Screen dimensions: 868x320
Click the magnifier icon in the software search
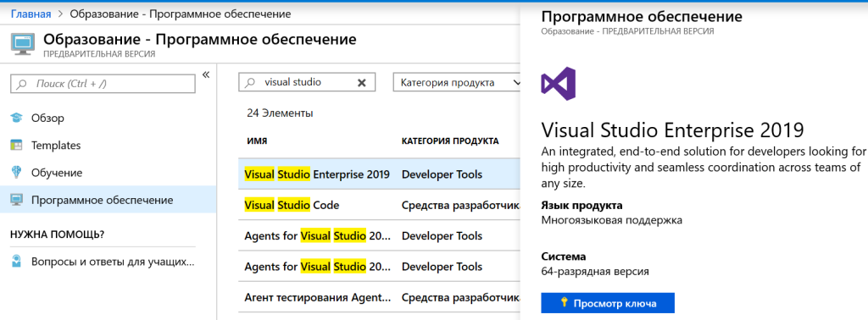click(251, 82)
